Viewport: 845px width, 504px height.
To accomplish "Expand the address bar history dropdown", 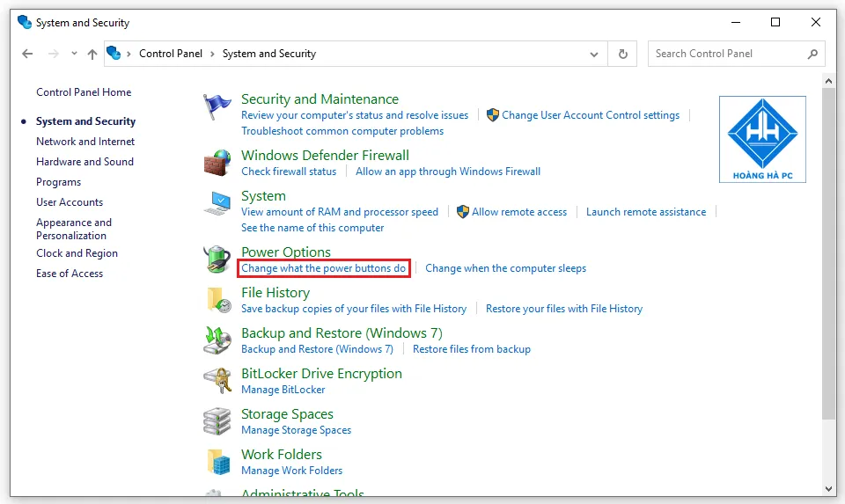I will [x=594, y=54].
